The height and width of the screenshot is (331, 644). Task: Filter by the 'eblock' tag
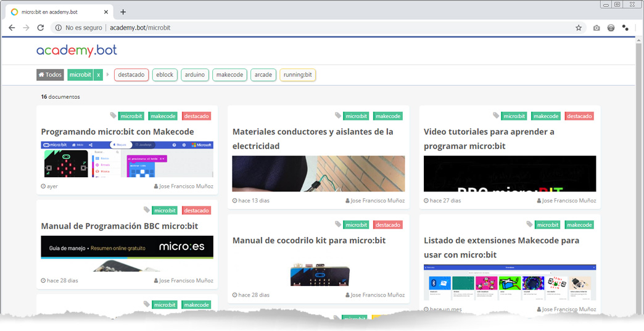coord(165,75)
